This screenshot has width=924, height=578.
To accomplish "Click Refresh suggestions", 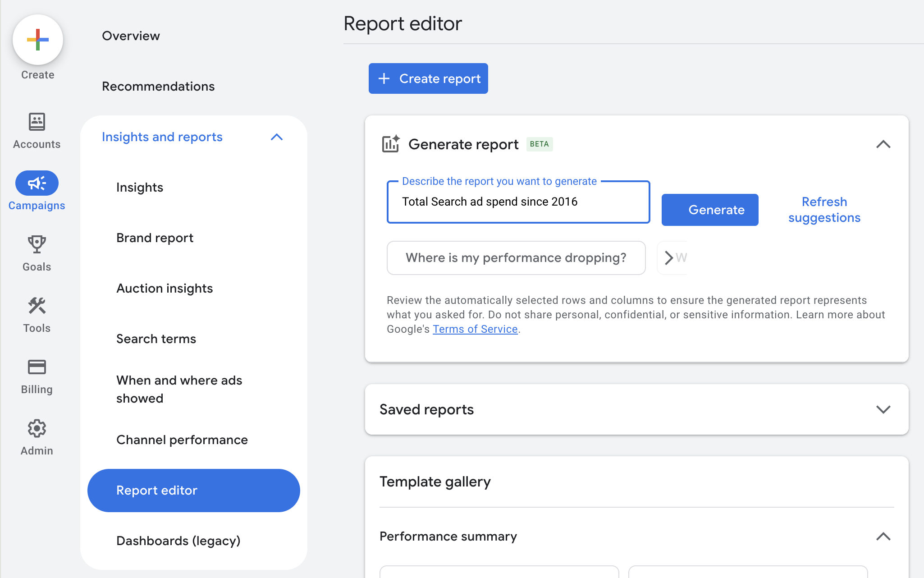I will tap(824, 210).
